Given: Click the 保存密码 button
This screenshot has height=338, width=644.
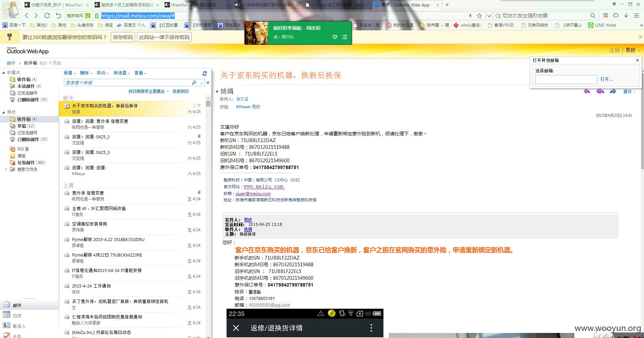Looking at the screenshot, I should pos(123,37).
